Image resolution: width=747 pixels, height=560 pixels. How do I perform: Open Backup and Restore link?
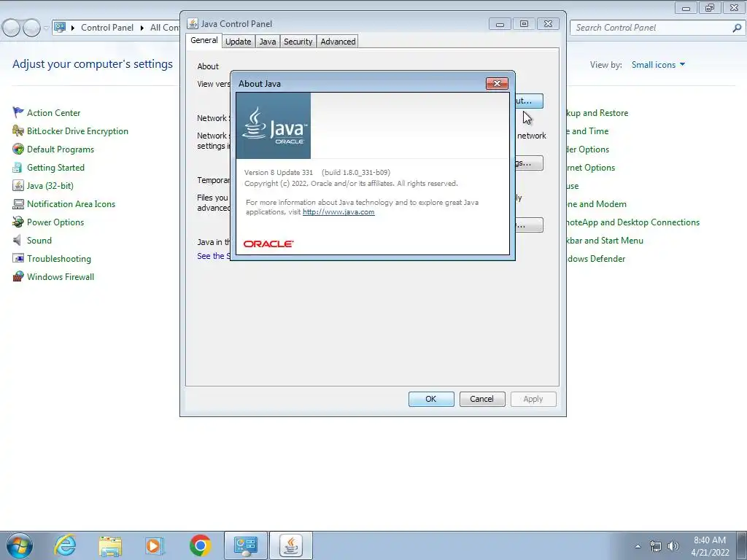(597, 113)
